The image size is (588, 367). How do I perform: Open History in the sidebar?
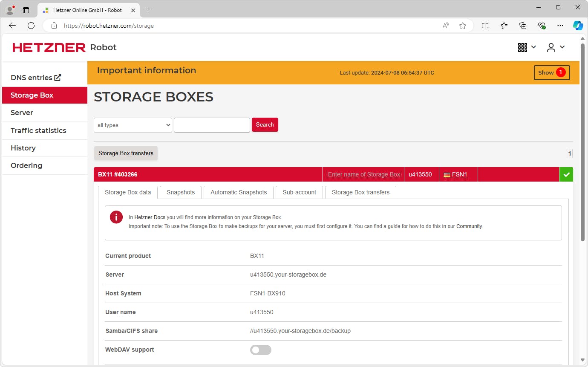coord(45,148)
